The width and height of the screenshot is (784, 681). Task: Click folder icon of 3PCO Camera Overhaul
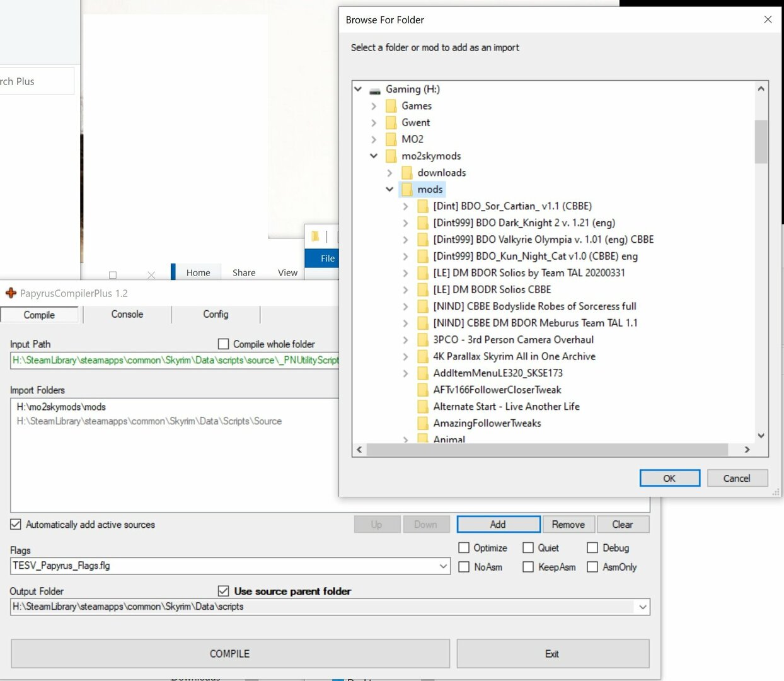coord(422,340)
